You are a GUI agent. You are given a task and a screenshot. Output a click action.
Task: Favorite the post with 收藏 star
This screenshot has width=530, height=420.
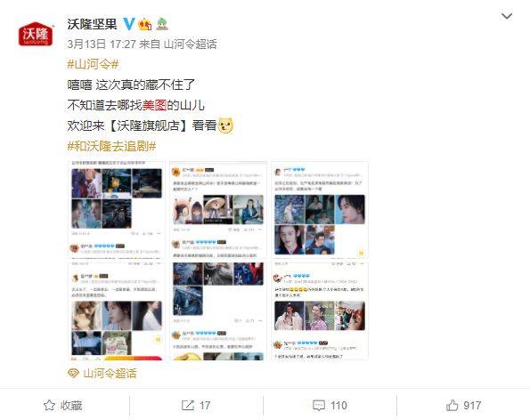pos(63,405)
